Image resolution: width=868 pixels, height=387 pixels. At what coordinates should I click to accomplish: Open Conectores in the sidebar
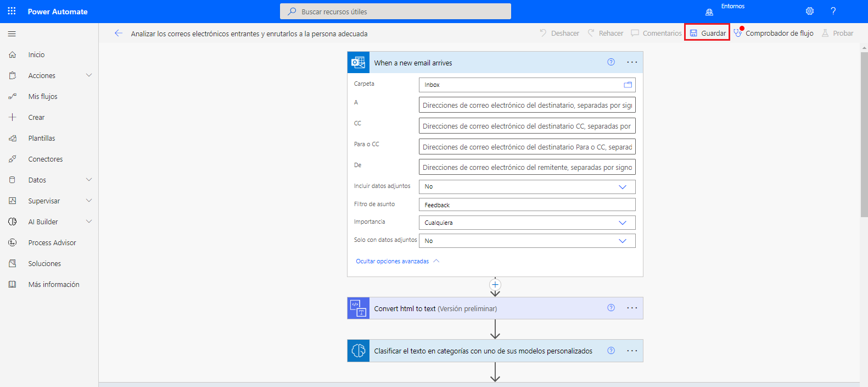(x=46, y=159)
